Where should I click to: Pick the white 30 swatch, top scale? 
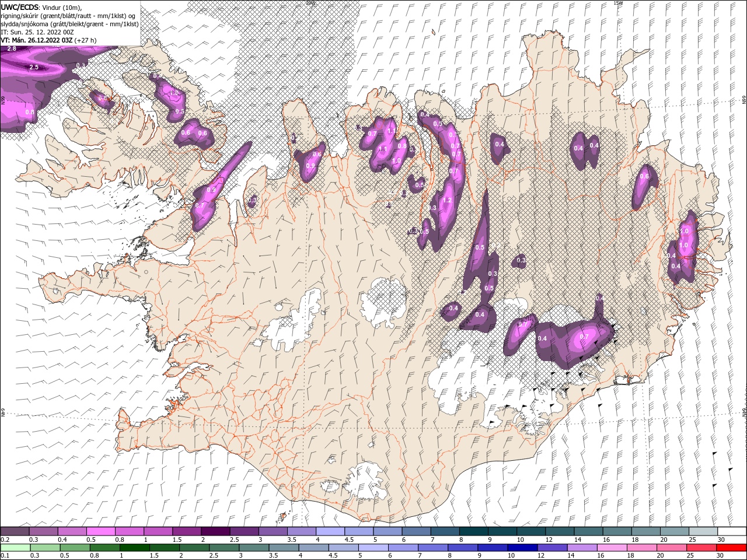[732, 531]
